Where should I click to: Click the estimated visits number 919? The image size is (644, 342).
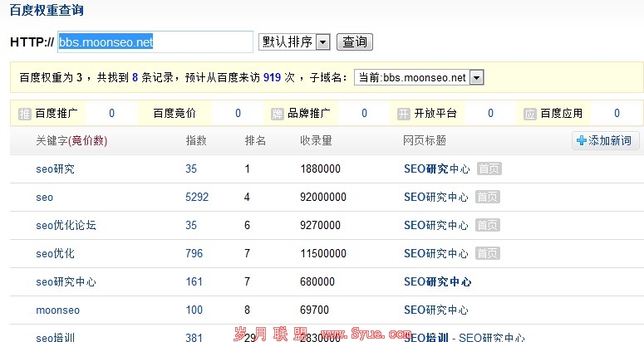272,77
